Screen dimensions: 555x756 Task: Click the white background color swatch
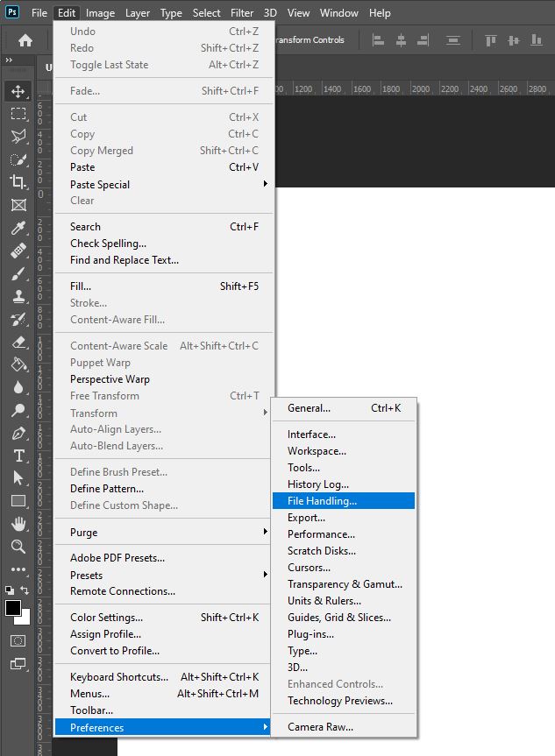point(25,619)
